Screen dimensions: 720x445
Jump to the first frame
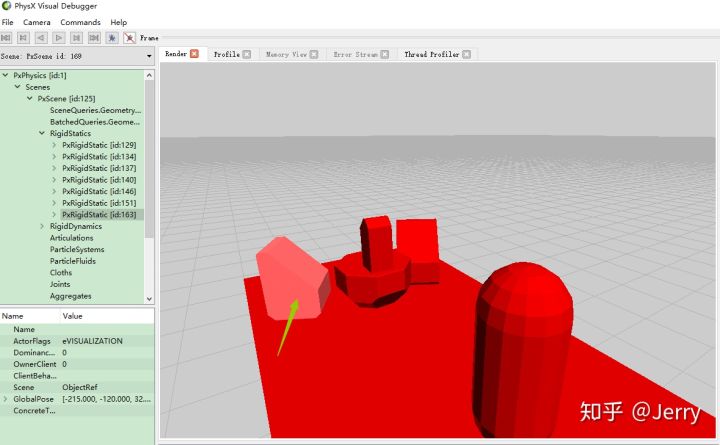coord(6,38)
